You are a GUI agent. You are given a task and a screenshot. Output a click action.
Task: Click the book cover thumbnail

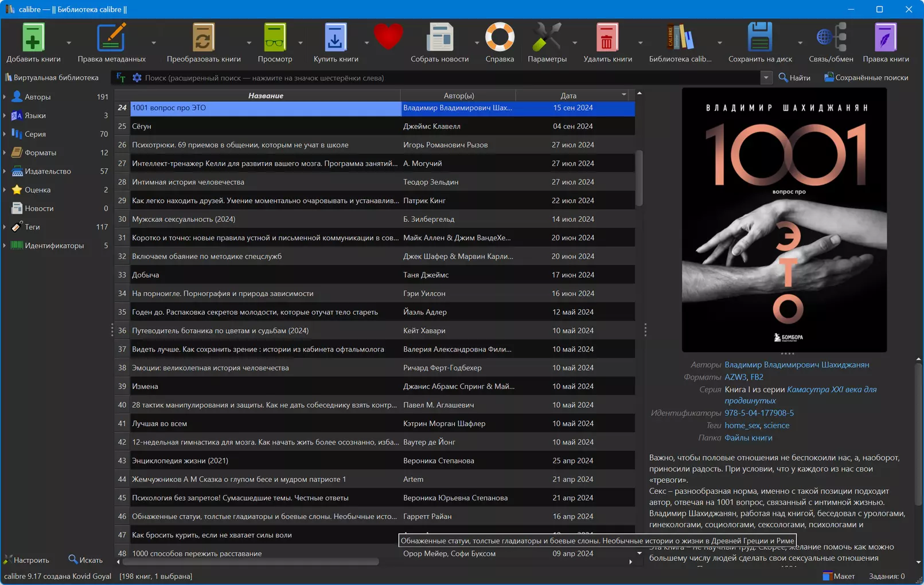pyautogui.click(x=784, y=220)
